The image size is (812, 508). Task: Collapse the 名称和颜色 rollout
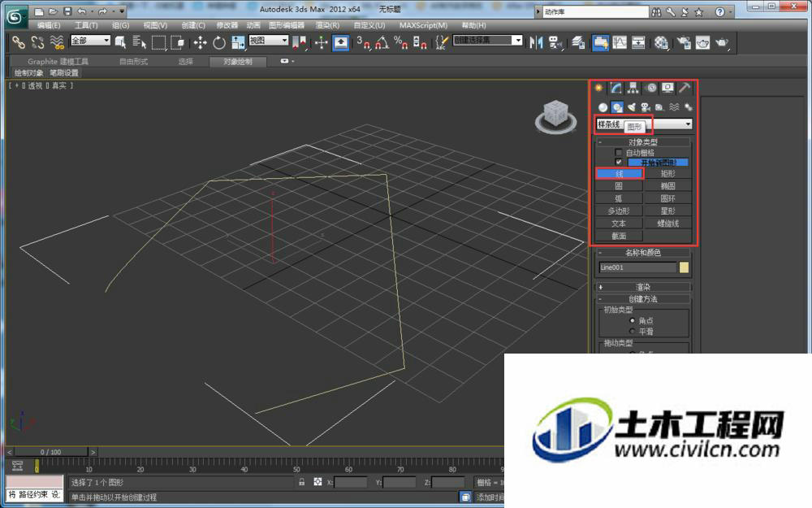point(643,253)
